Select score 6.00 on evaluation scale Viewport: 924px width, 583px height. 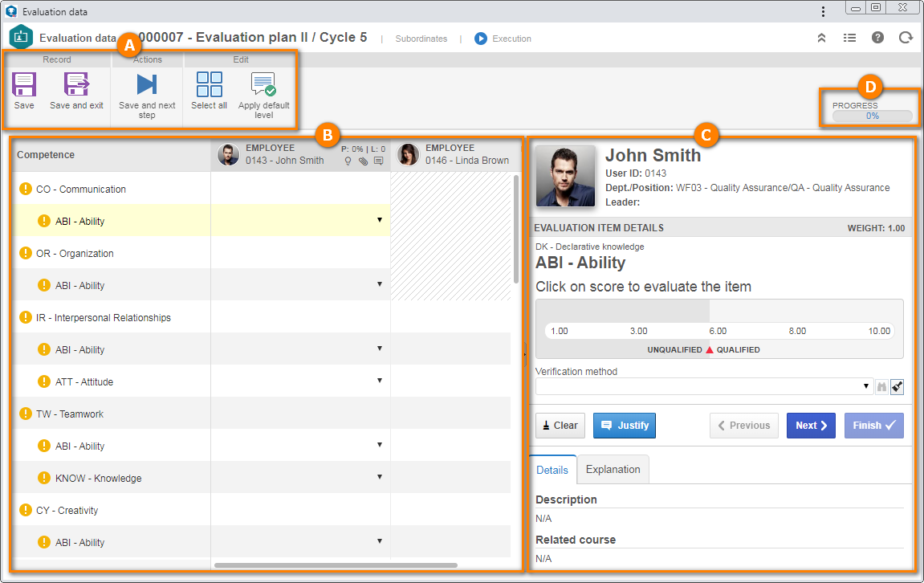coord(718,332)
